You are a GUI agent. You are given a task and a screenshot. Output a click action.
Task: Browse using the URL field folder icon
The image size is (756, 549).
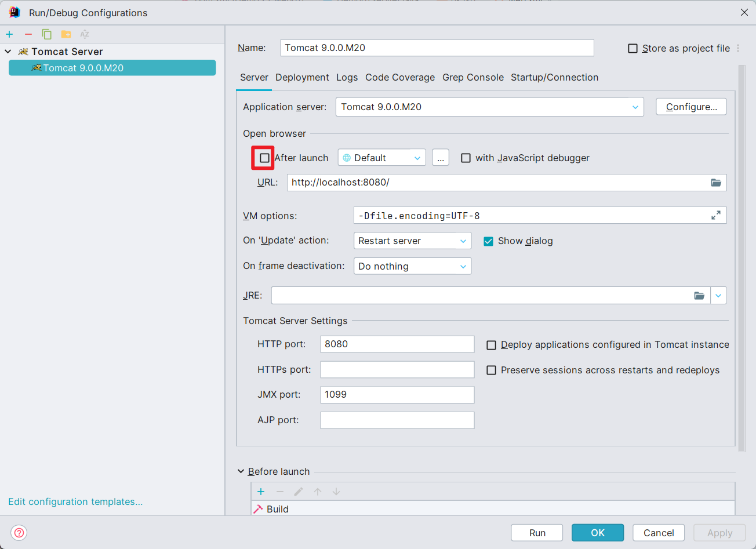pos(716,183)
